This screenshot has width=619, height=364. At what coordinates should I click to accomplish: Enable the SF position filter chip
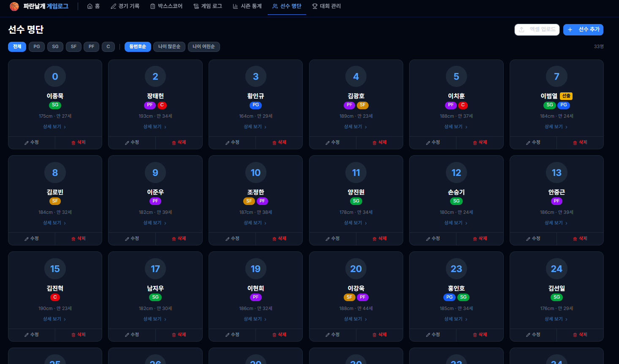tap(73, 47)
